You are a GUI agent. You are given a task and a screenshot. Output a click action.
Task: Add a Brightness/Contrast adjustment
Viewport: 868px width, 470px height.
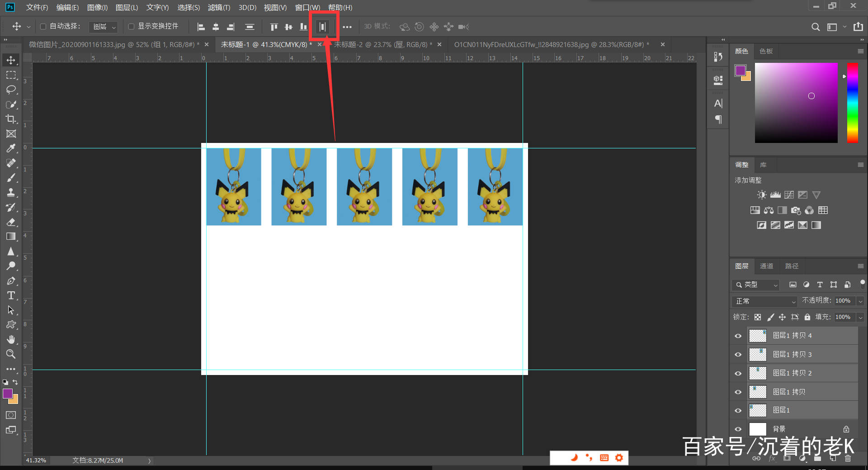pyautogui.click(x=762, y=195)
